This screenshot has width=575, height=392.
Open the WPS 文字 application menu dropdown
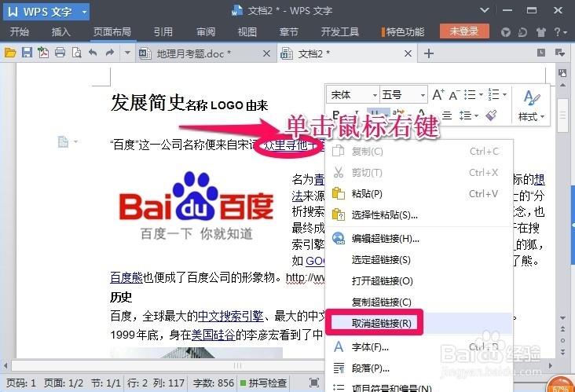pos(84,12)
